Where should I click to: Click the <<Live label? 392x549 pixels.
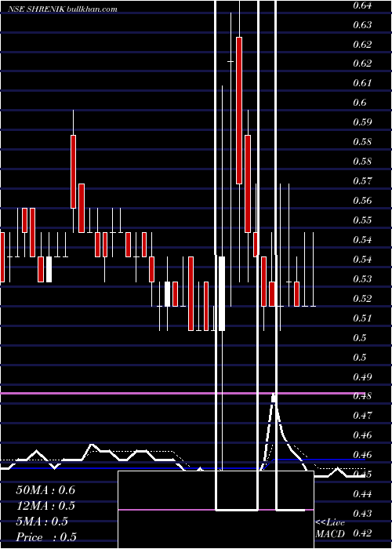(330, 523)
